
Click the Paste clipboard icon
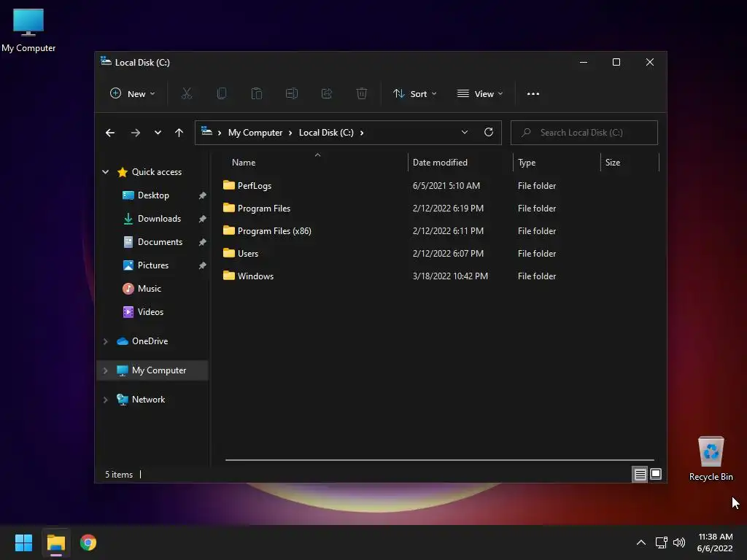(256, 94)
